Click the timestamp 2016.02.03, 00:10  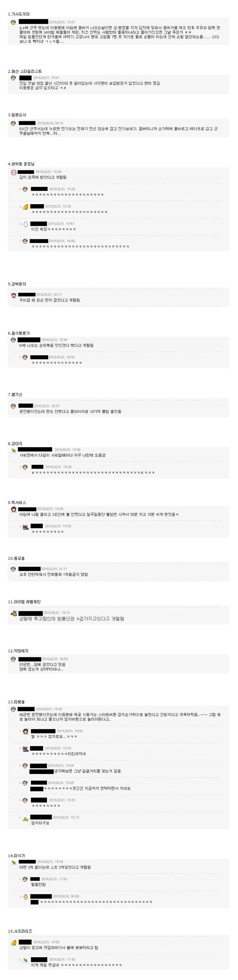tap(50, 123)
